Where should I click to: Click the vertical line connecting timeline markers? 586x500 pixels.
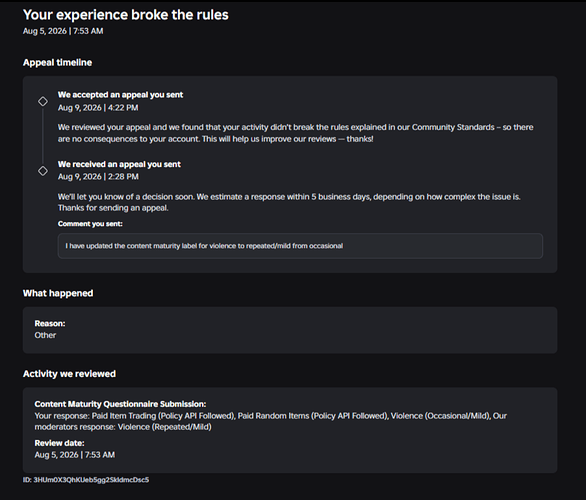pos(43,136)
